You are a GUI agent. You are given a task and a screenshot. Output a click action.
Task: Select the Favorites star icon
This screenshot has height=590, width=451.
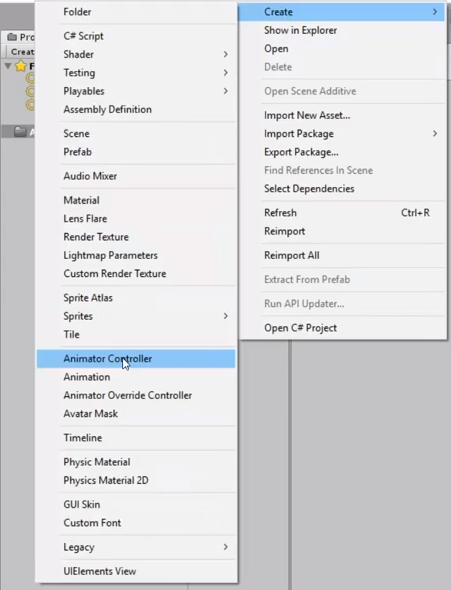[20, 66]
